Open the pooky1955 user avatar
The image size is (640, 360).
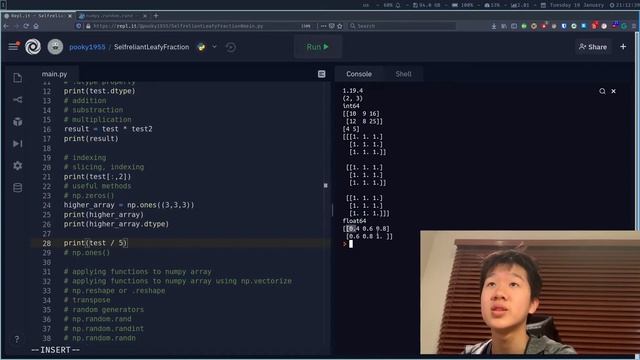55,47
